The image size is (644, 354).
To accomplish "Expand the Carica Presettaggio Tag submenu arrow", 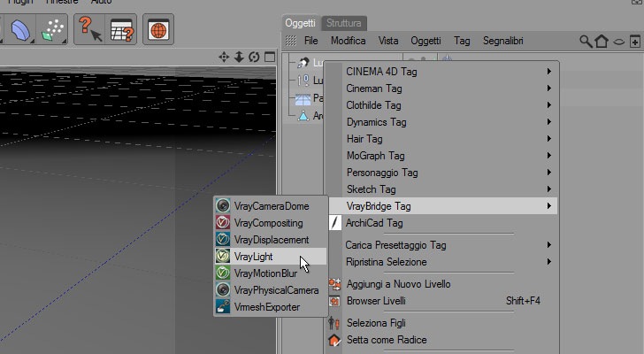I will (548, 245).
